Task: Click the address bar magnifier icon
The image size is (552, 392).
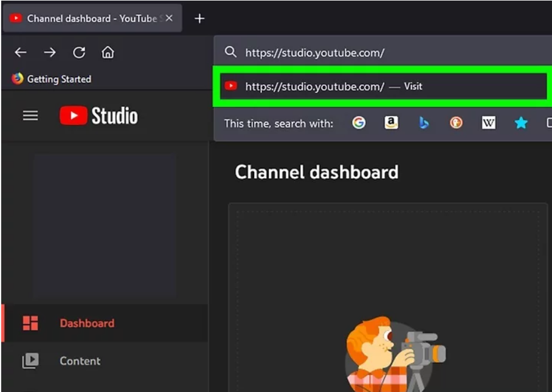Action: (x=230, y=52)
